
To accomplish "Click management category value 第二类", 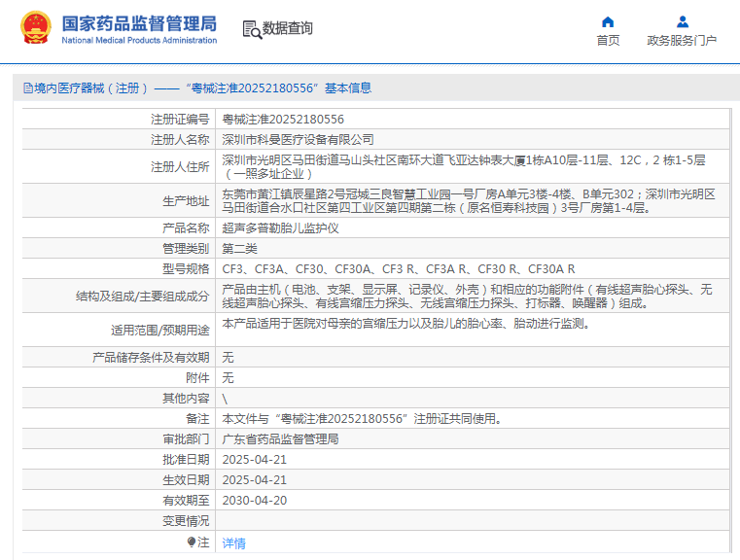I will (x=239, y=249).
